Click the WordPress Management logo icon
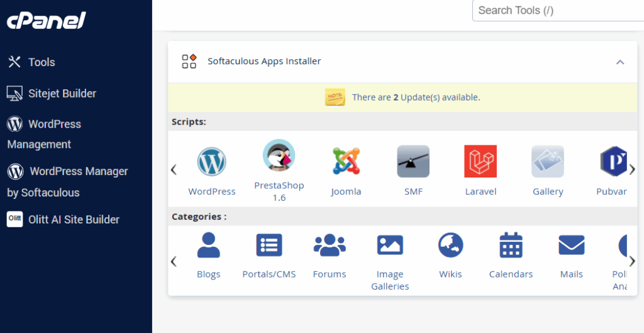This screenshot has height=333, width=644. pos(15,124)
